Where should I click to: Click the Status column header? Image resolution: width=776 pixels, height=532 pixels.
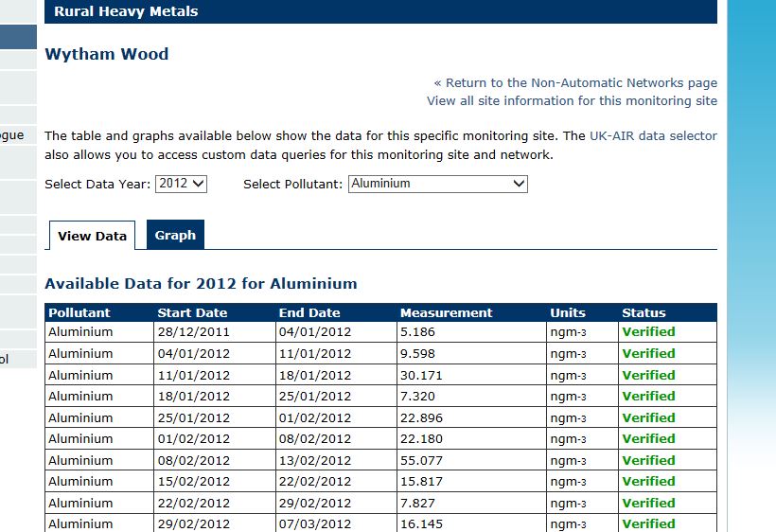click(x=644, y=312)
